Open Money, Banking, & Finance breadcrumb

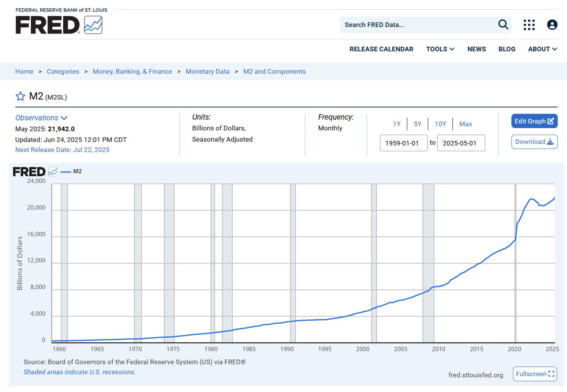[132, 71]
